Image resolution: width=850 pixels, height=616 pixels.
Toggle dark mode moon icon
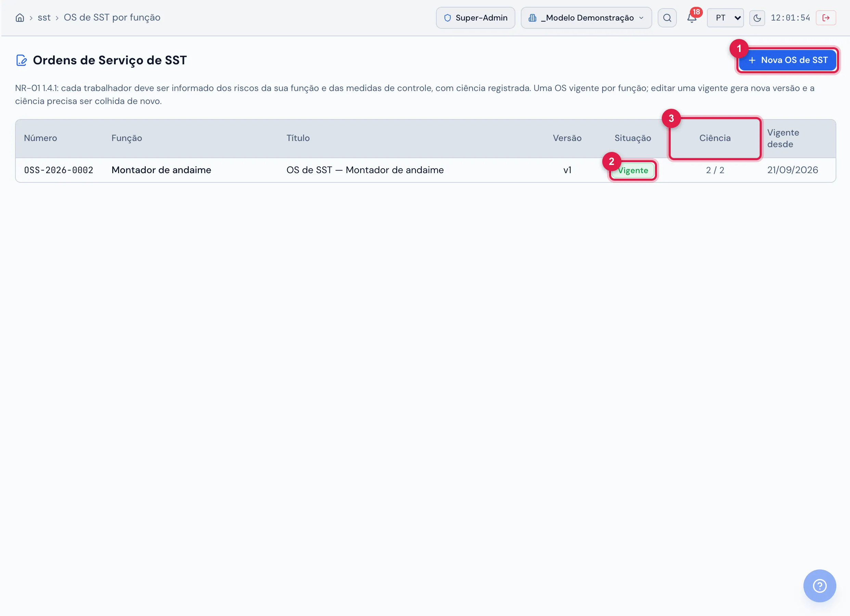tap(757, 17)
